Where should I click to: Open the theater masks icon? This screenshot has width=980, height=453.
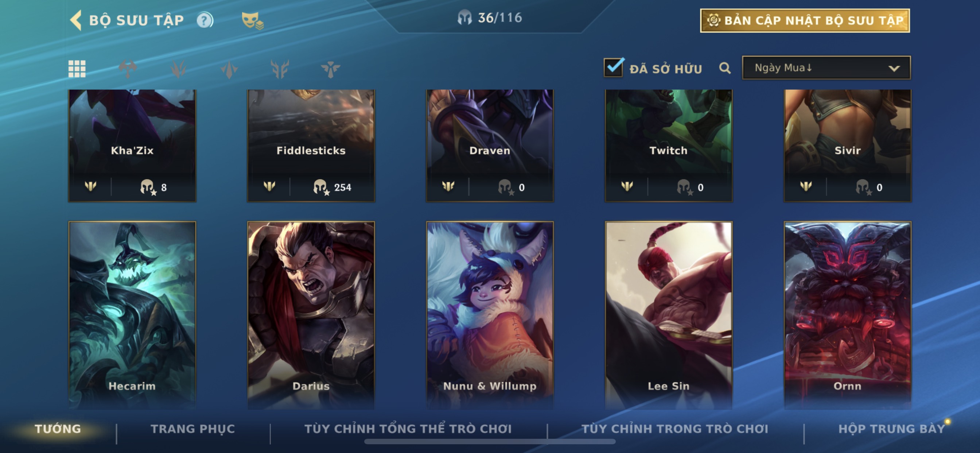click(x=252, y=20)
